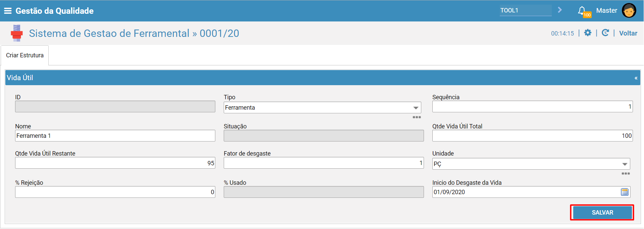644x229 pixels.
Task: Click the notification bell icon
Action: [582, 10]
